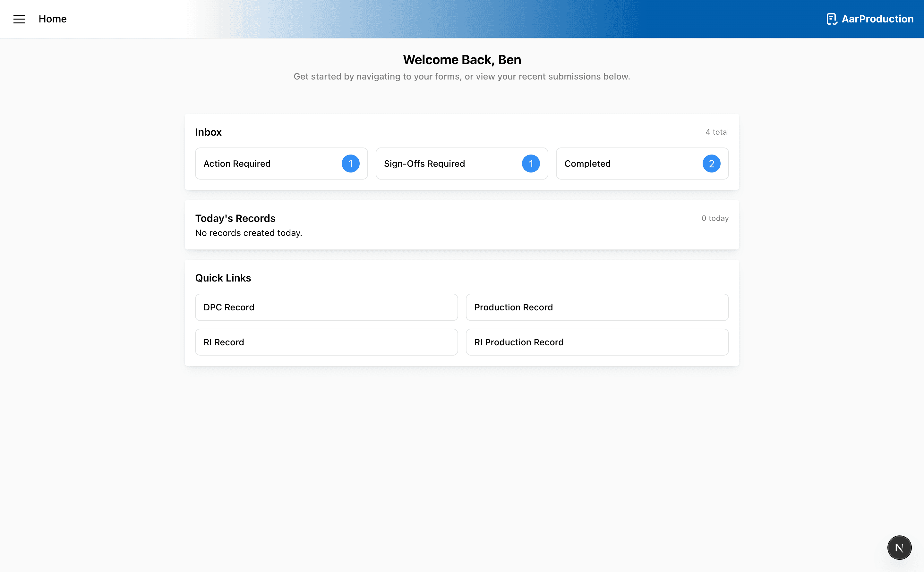Click the Quick Links heading

tap(223, 278)
